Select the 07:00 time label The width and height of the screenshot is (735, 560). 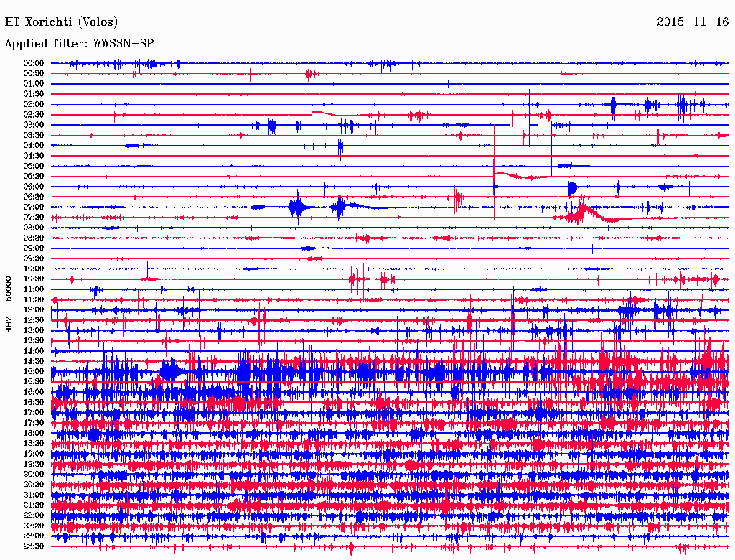click(x=34, y=207)
